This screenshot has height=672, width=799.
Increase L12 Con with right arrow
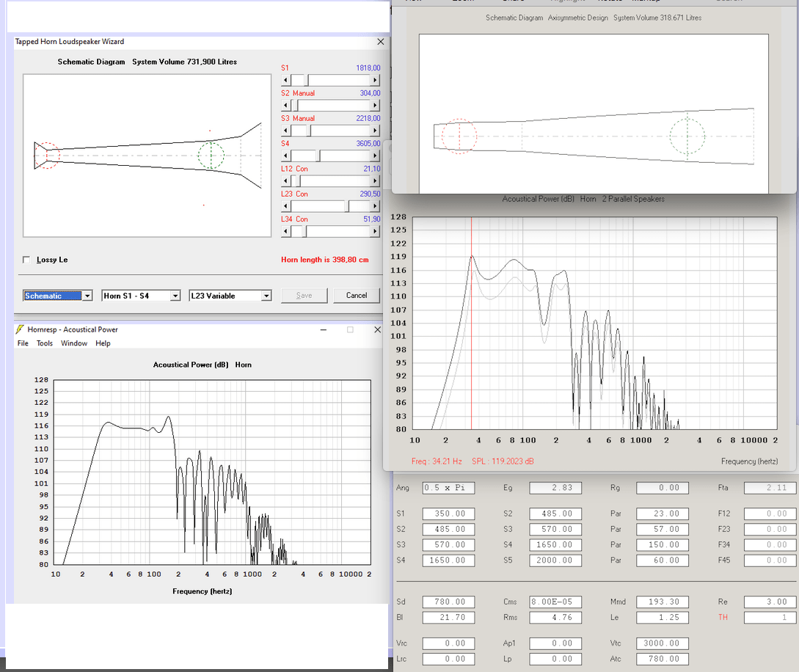point(375,181)
